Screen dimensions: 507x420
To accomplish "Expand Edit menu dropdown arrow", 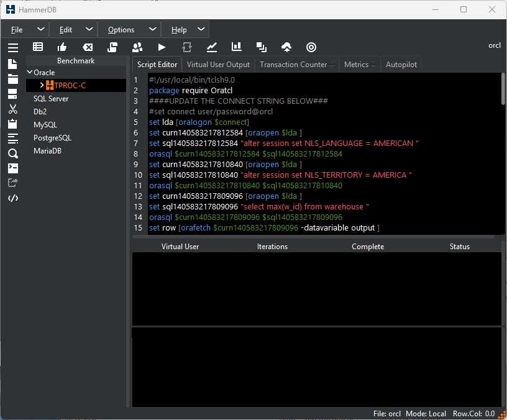I will (x=89, y=29).
